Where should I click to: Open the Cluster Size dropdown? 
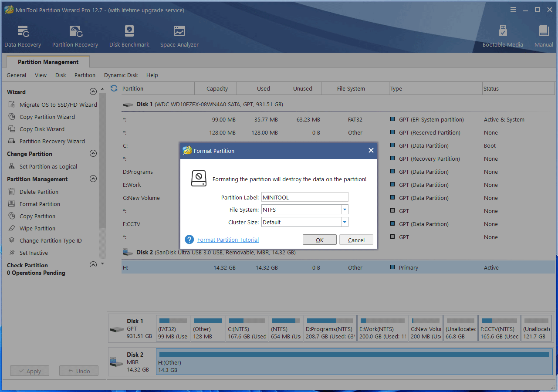[345, 222]
